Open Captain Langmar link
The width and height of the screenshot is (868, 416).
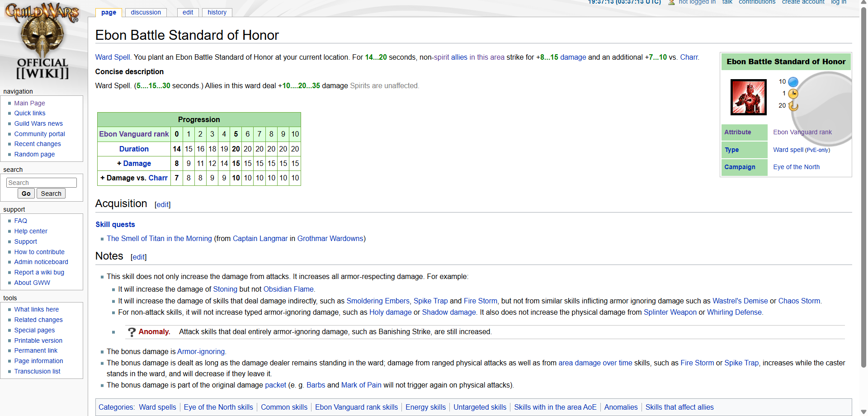260,238
